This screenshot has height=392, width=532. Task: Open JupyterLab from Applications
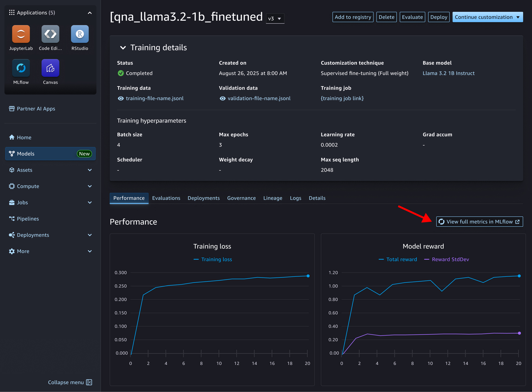coord(21,34)
